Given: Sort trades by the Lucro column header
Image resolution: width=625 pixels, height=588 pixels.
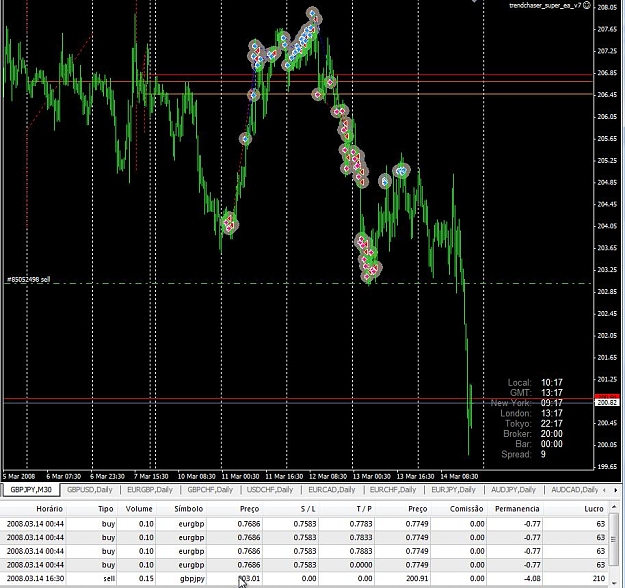Looking at the screenshot, I should click(576, 509).
